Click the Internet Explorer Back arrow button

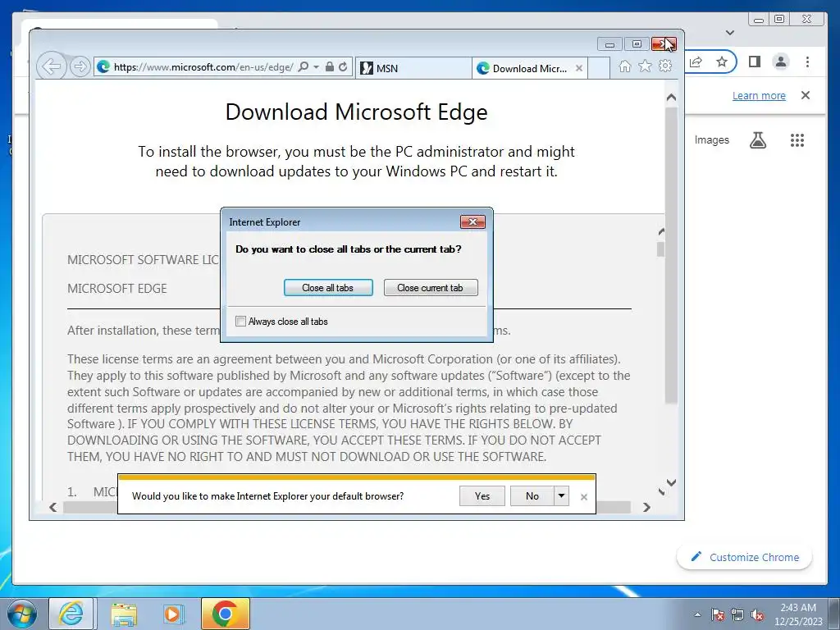52,67
